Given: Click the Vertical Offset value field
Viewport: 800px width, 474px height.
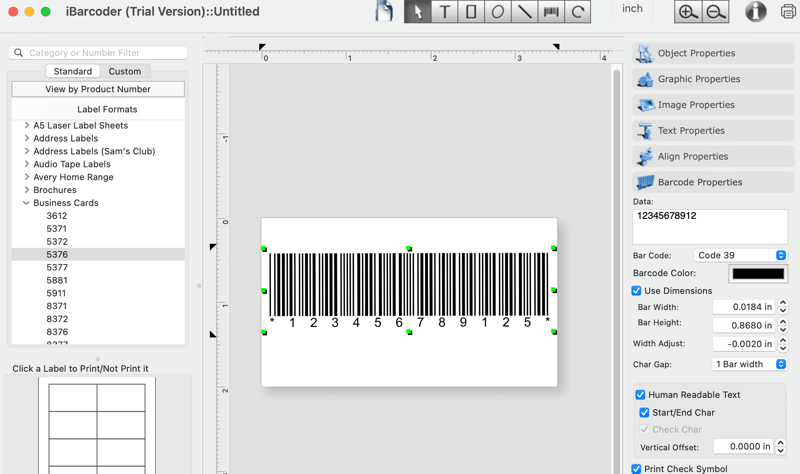Looking at the screenshot, I should click(x=743, y=446).
